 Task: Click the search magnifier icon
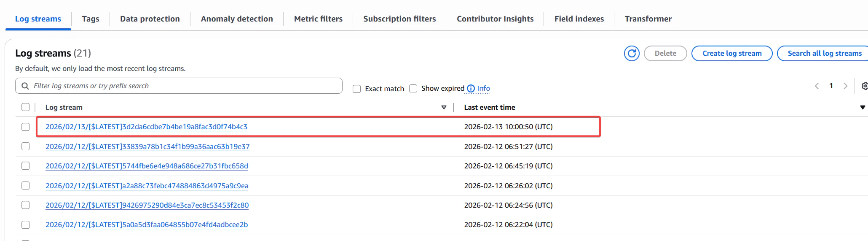25,86
